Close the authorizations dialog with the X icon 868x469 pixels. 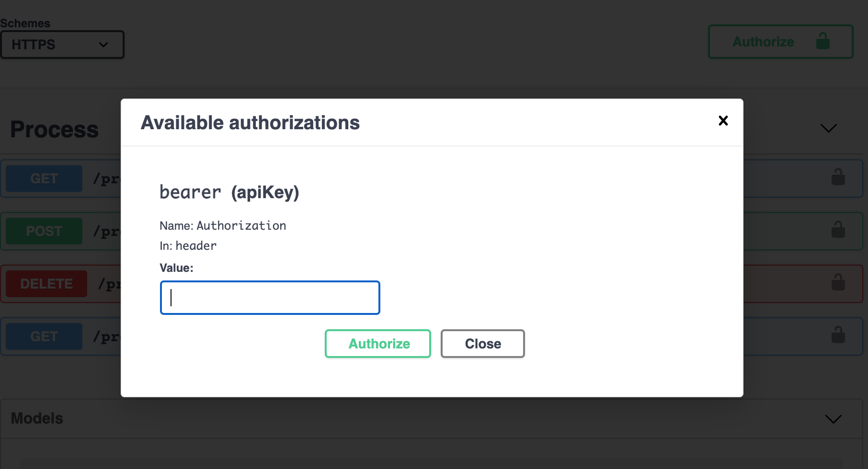[x=723, y=121]
